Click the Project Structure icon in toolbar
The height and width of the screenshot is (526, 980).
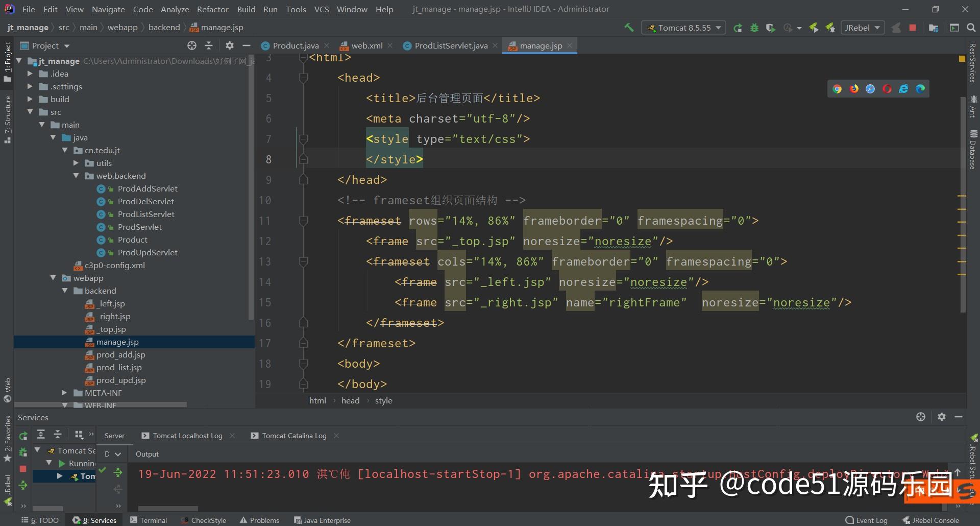point(934,28)
